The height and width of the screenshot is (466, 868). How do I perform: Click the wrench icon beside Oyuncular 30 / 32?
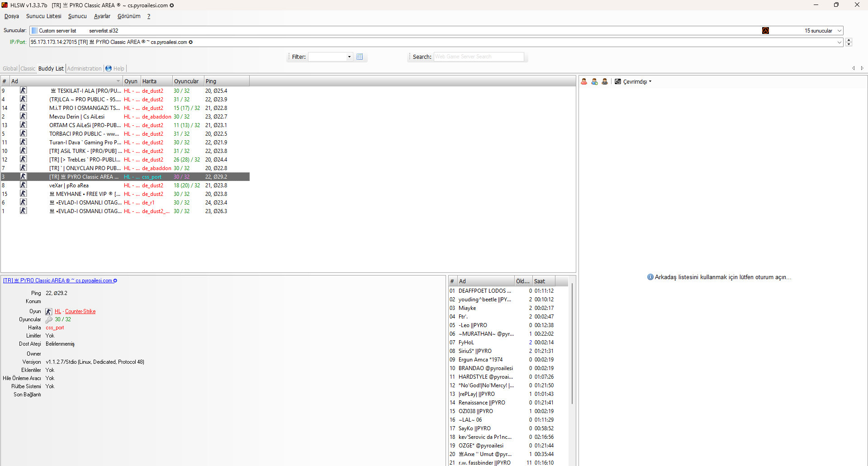(49, 319)
